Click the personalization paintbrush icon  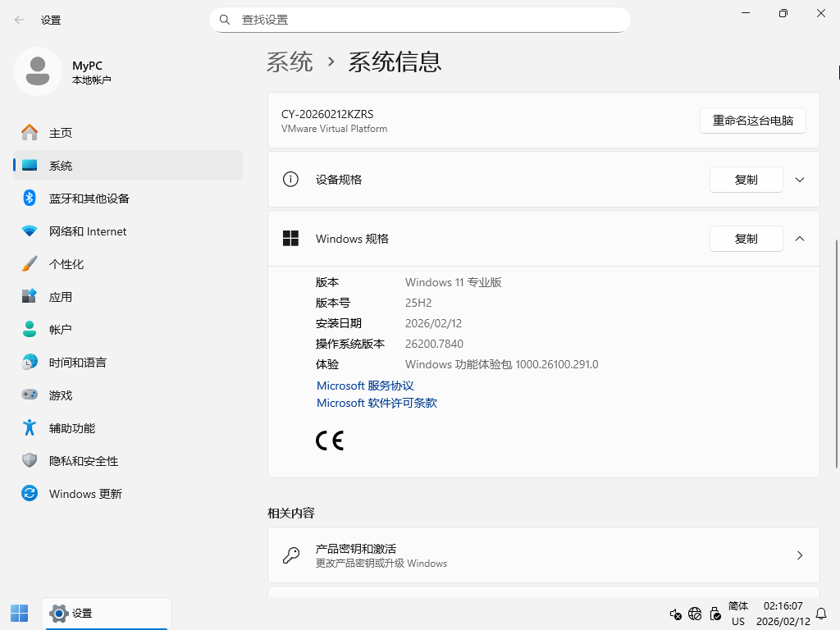click(x=30, y=264)
